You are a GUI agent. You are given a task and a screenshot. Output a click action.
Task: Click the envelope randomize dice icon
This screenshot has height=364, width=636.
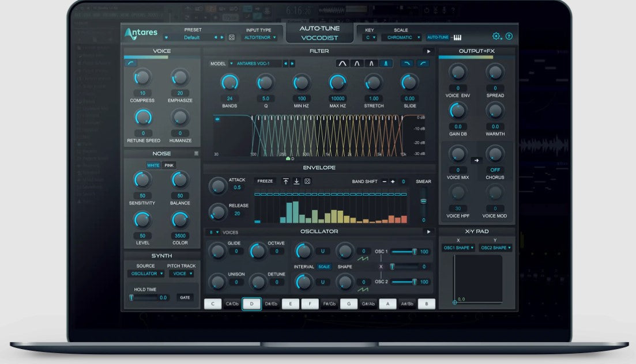pos(307,181)
